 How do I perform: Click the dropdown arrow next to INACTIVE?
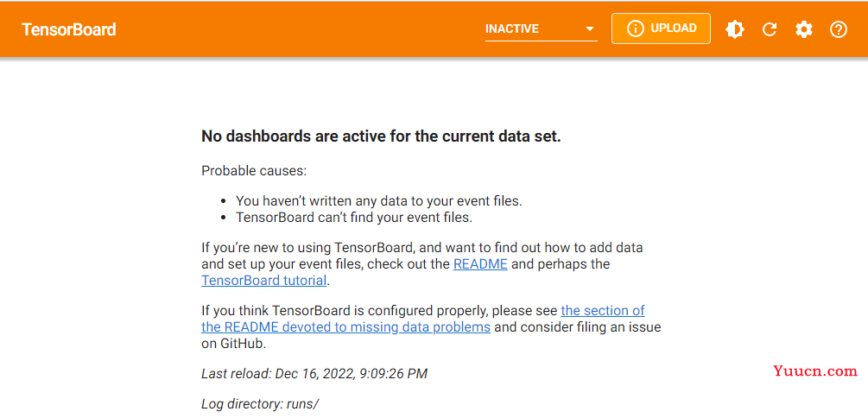click(x=590, y=28)
